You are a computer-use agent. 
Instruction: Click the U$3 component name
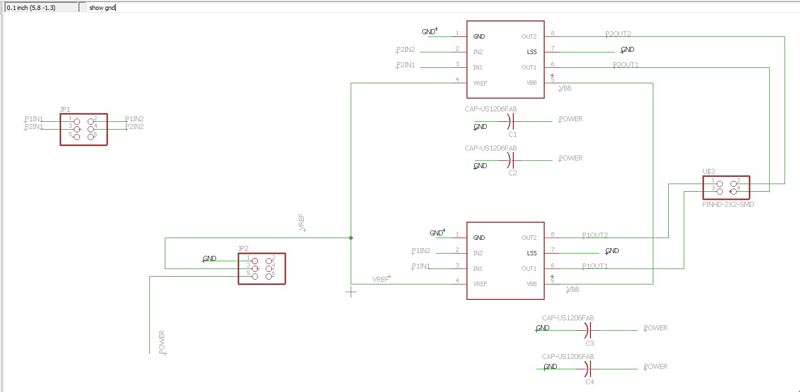pyautogui.click(x=709, y=172)
